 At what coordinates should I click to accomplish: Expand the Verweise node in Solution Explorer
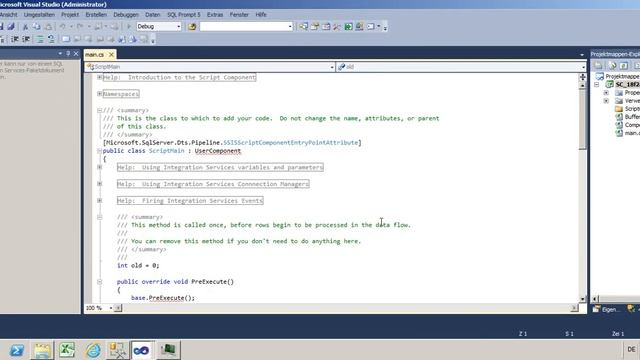pyautogui.click(x=606, y=101)
